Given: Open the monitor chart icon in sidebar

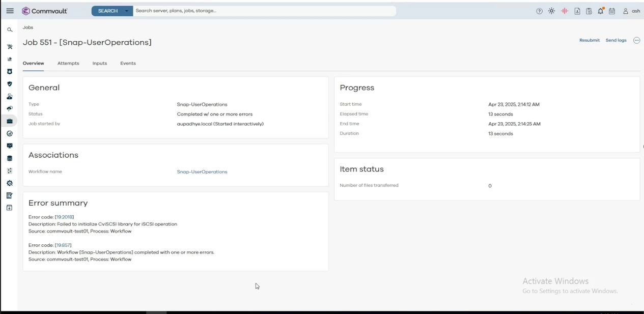Looking at the screenshot, I should click(10, 146).
